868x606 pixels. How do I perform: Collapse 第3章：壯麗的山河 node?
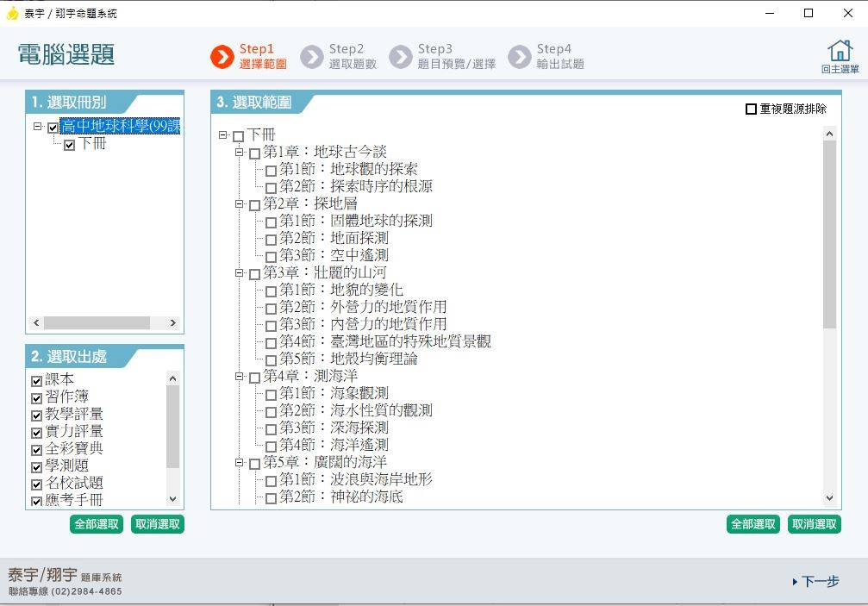239,272
